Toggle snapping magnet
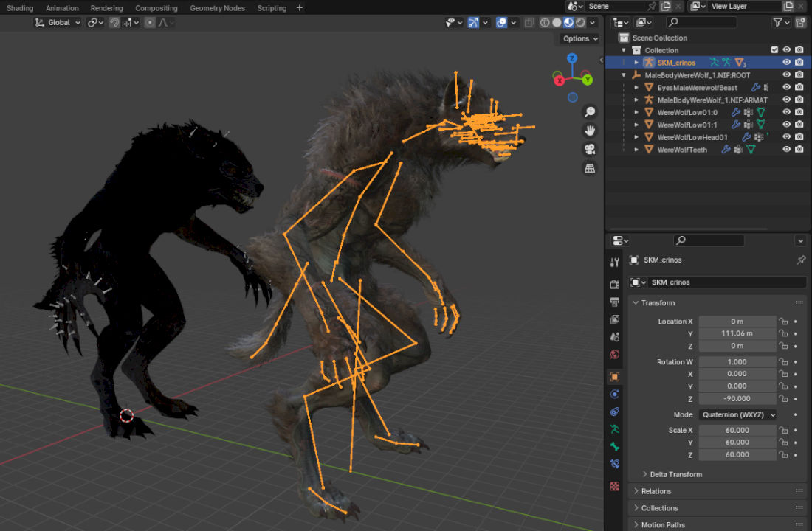This screenshot has height=531, width=812. pos(114,22)
